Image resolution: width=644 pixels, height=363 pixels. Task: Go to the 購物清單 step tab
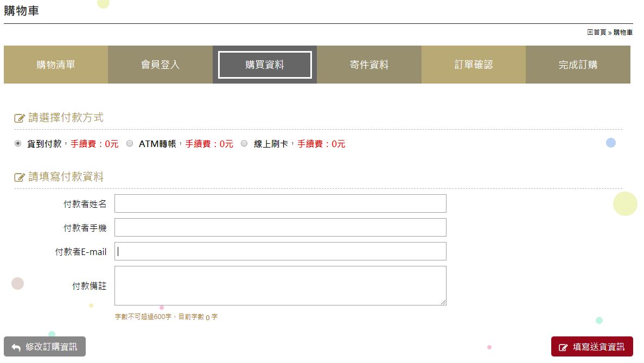point(56,65)
